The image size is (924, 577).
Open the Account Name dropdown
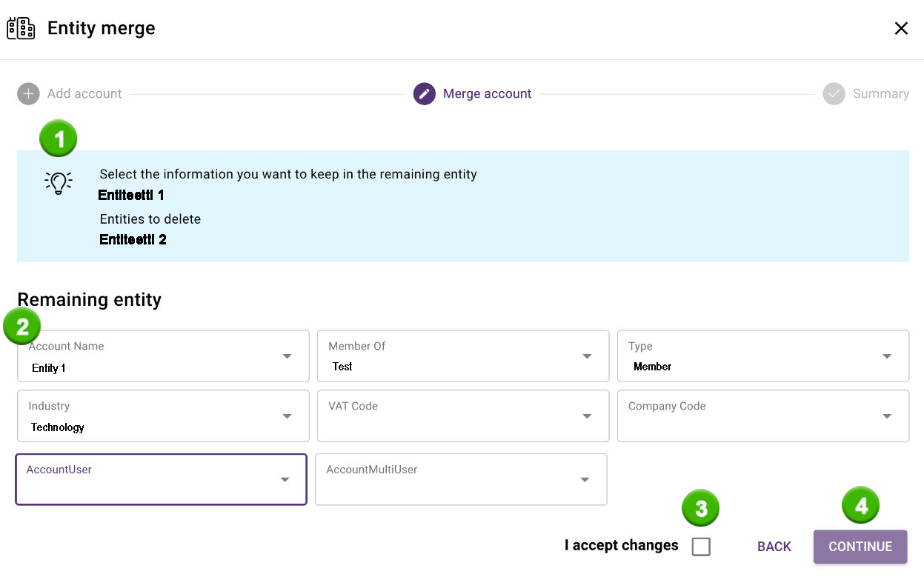click(x=287, y=356)
